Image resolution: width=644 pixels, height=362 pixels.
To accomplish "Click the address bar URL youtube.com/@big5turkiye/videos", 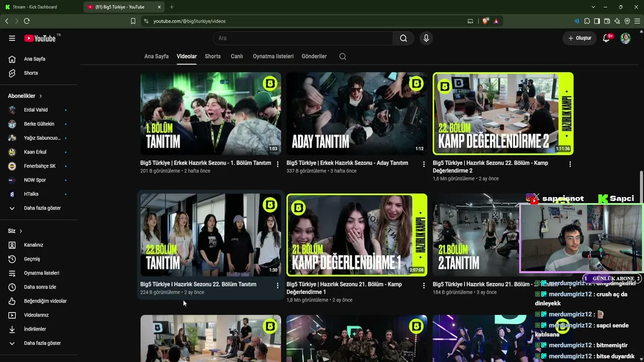I will click(x=189, y=21).
